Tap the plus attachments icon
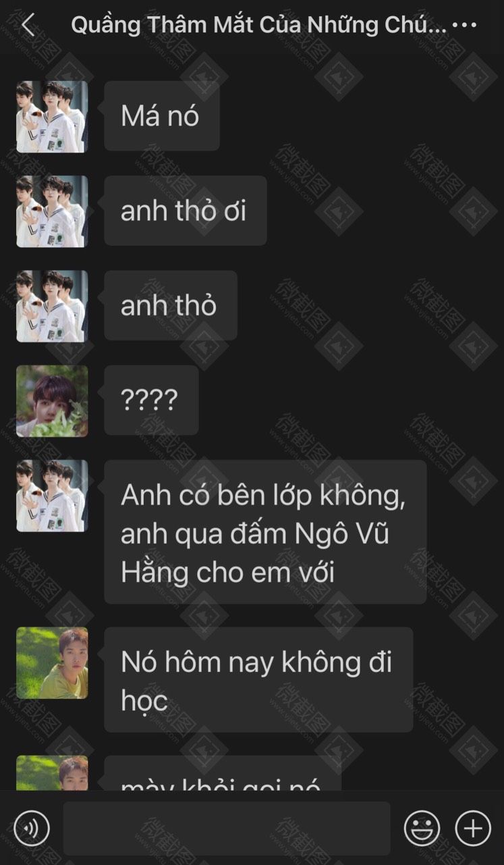Viewport: 504px width, 865px height. click(x=473, y=827)
